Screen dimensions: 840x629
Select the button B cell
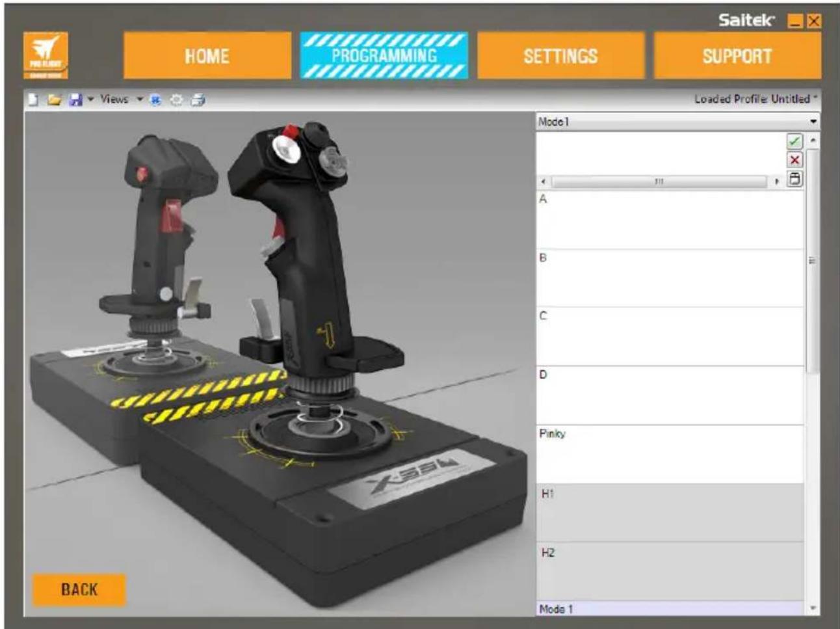pyautogui.click(x=670, y=278)
